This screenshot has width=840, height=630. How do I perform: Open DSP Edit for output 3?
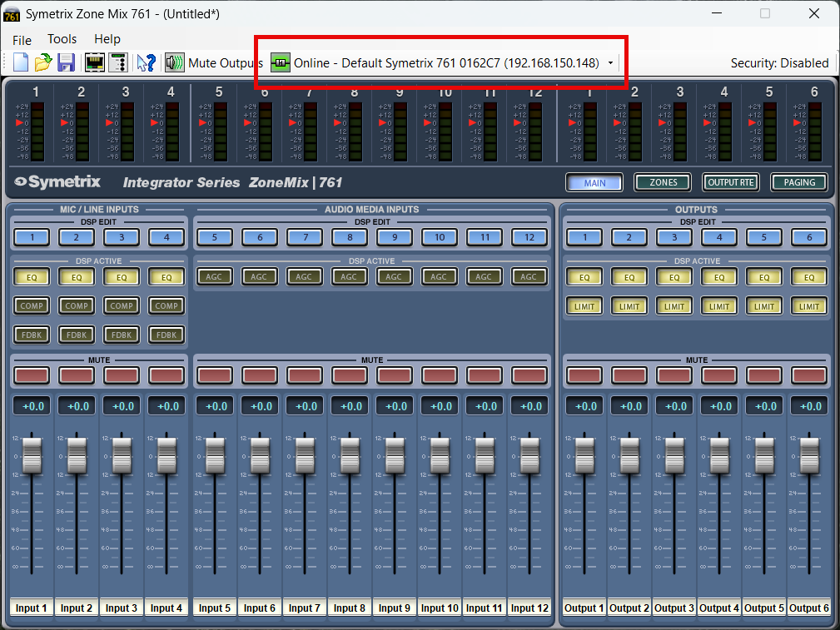tap(674, 237)
